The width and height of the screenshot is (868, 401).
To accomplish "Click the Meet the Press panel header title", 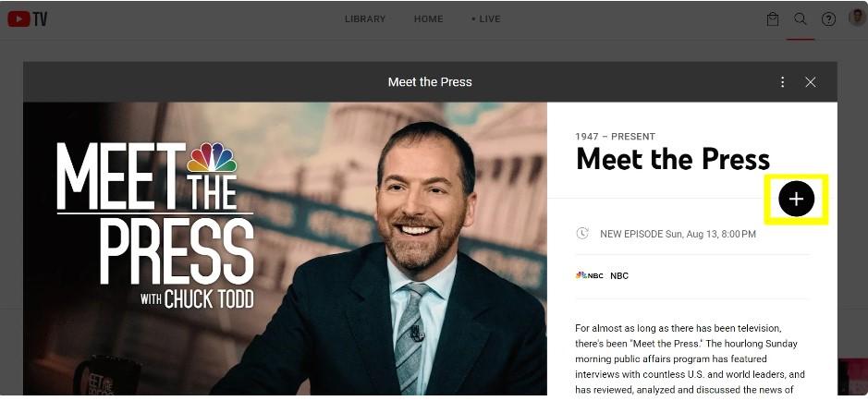I will pyautogui.click(x=430, y=82).
